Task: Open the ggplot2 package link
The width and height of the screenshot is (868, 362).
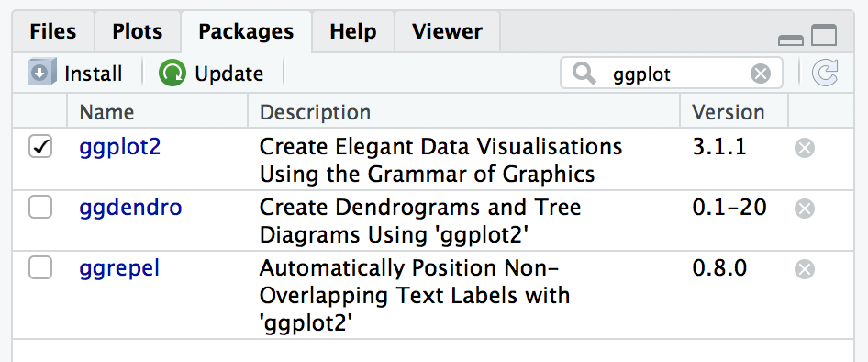Action: (x=120, y=147)
